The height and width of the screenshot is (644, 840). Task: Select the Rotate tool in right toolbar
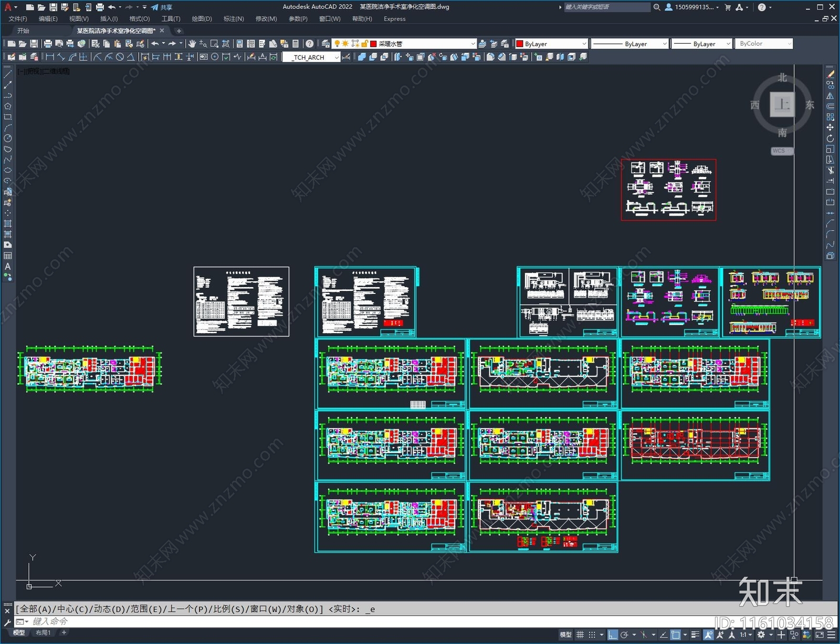pyautogui.click(x=830, y=139)
